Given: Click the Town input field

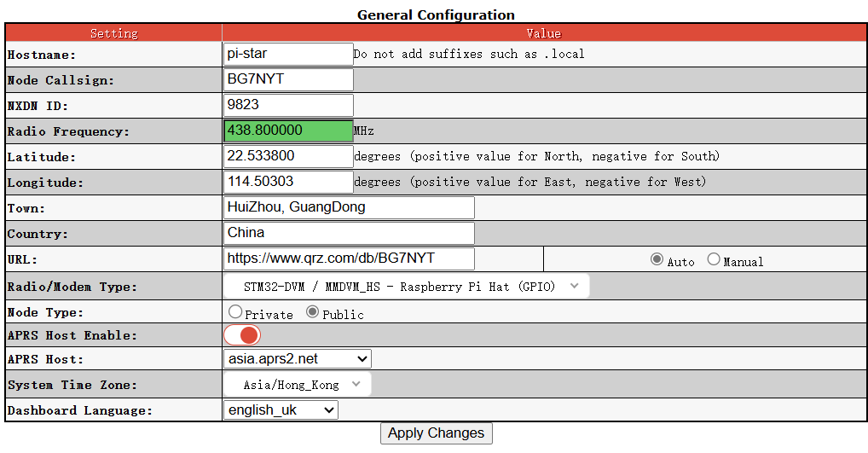Looking at the screenshot, I should [x=349, y=207].
